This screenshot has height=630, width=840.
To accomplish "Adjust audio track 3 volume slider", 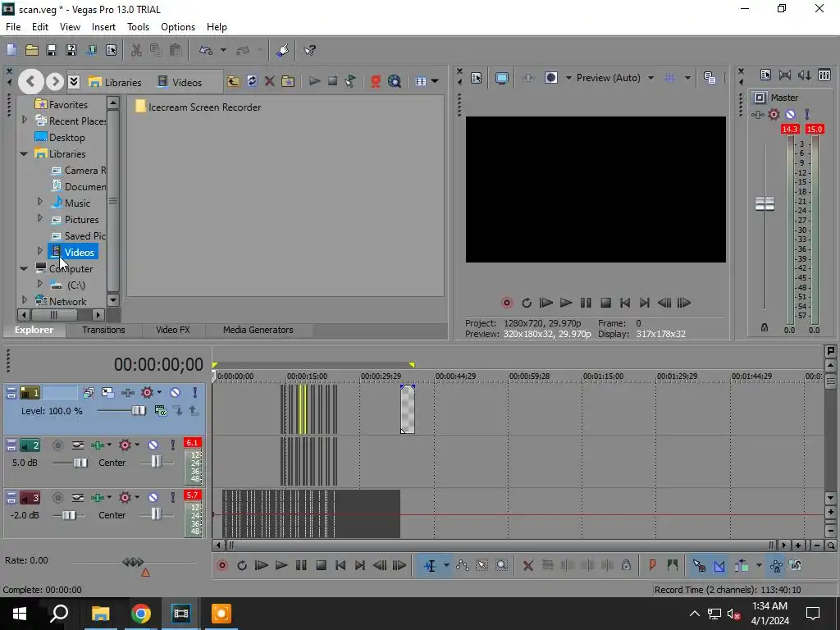I will [69, 515].
